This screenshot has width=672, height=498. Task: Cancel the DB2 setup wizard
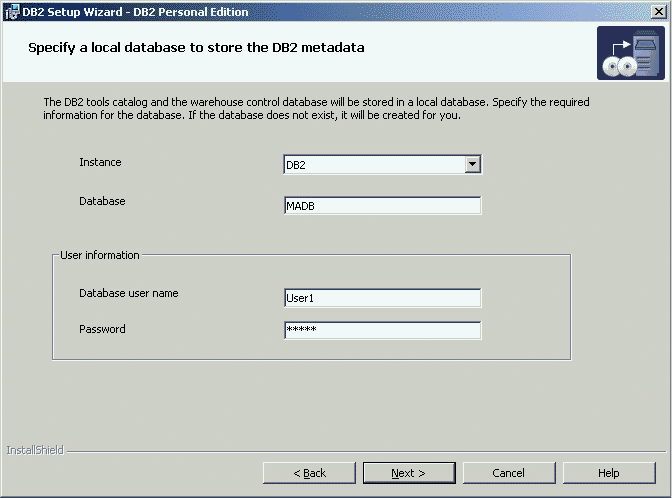pos(508,473)
